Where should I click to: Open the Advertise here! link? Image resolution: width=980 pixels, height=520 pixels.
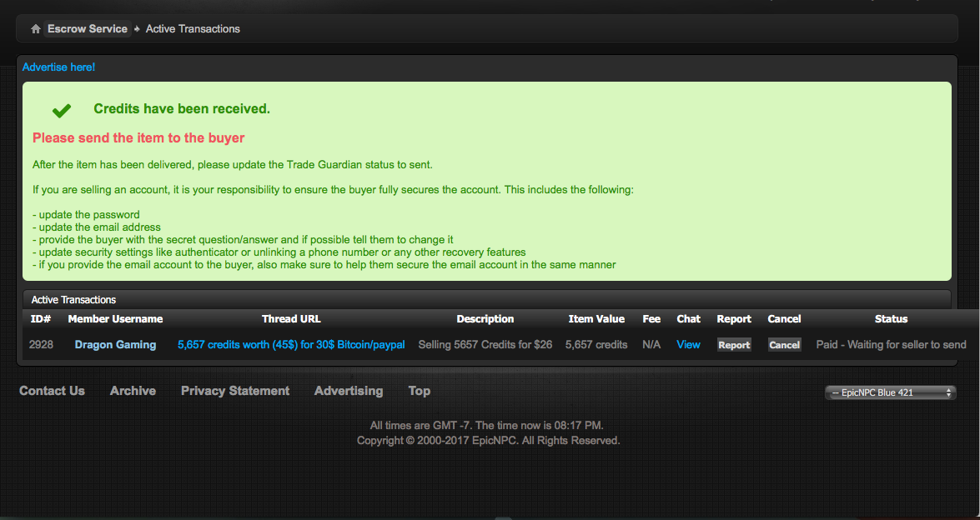click(x=58, y=67)
